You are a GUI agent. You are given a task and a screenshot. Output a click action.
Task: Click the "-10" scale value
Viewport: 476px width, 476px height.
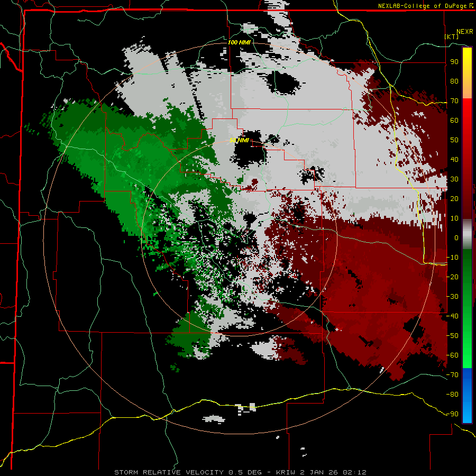coord(452,258)
